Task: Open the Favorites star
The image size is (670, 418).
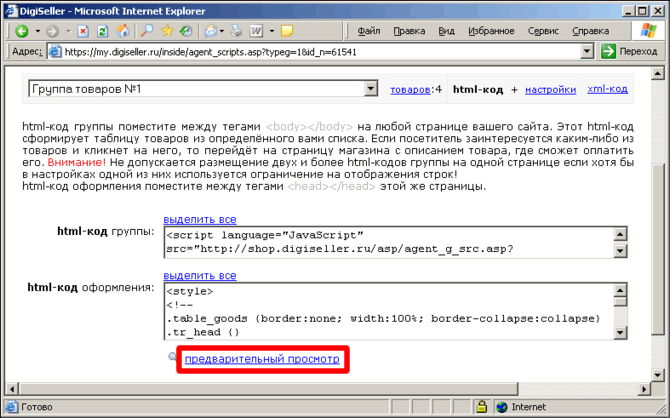Action: (167, 30)
